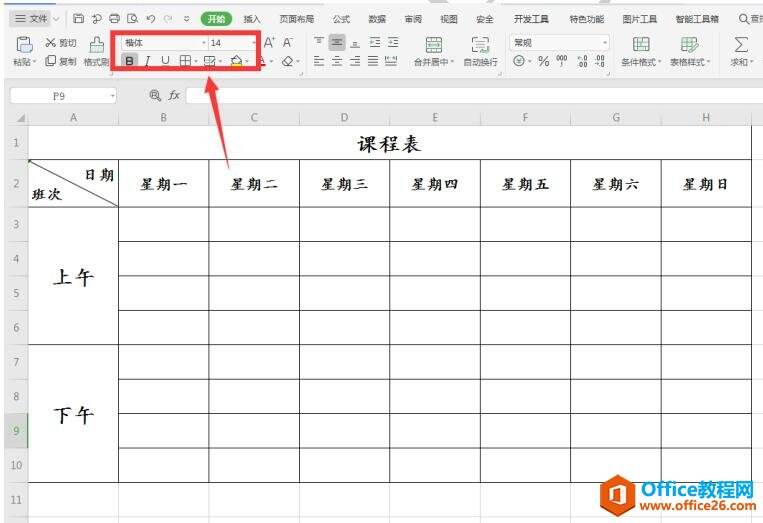Image resolution: width=763 pixels, height=523 pixels.
Task: Toggle Bold formatting button
Action: 129,61
